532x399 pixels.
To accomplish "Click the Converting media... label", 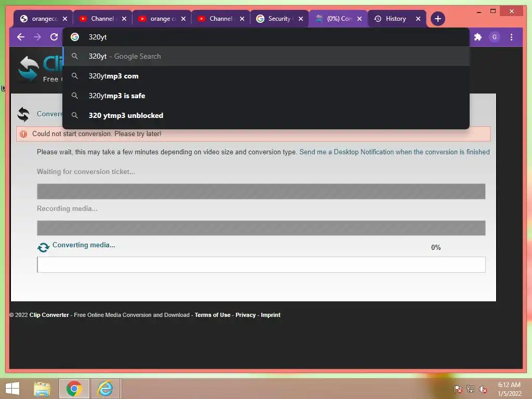I will [x=84, y=245].
